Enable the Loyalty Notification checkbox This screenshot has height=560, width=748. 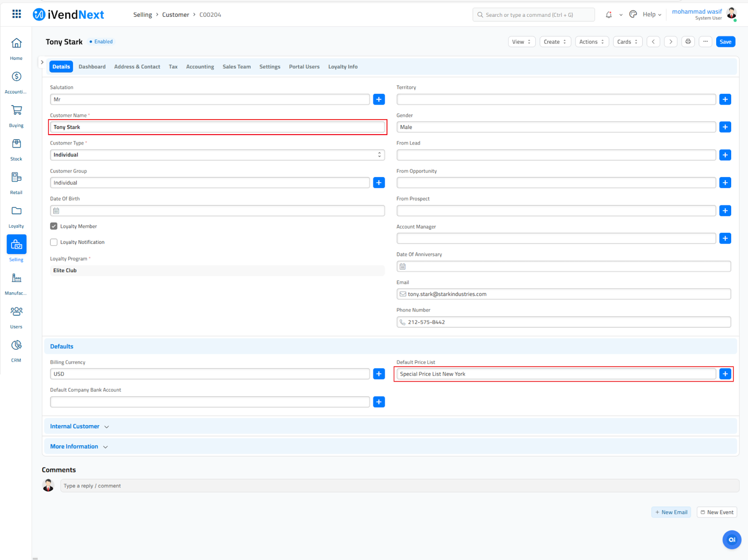coord(54,242)
